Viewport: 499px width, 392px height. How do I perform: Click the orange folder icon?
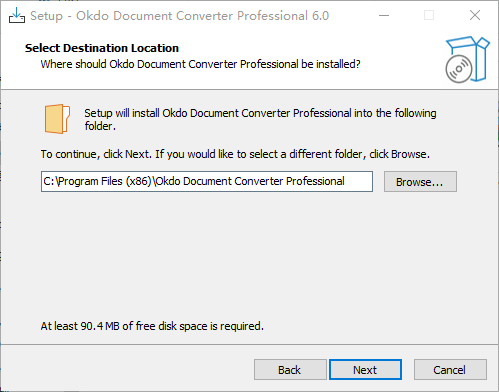(57, 119)
